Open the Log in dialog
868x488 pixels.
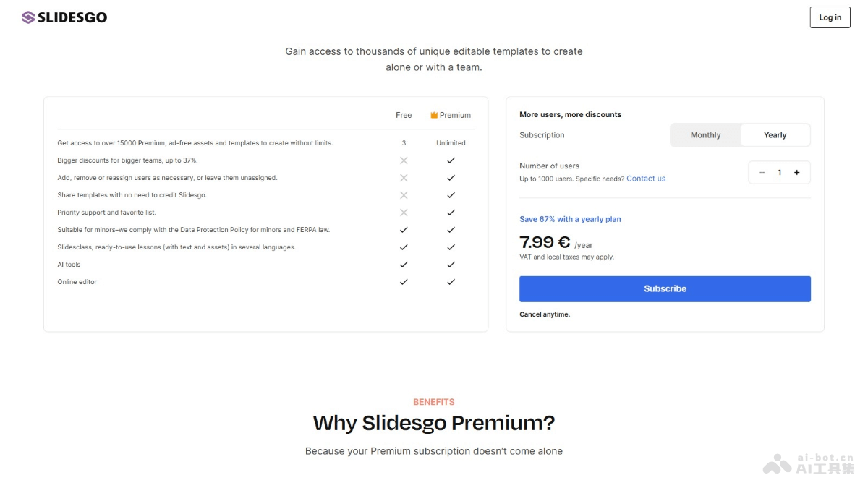point(830,17)
